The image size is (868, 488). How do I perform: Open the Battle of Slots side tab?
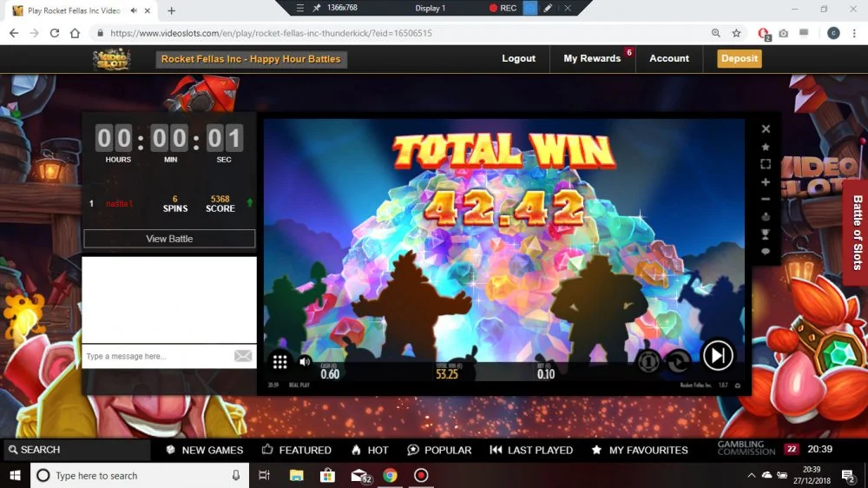click(857, 233)
